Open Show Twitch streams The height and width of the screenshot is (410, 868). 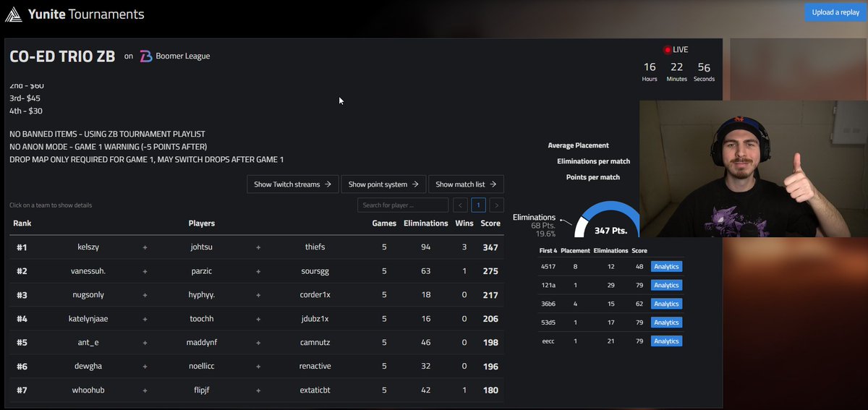293,184
